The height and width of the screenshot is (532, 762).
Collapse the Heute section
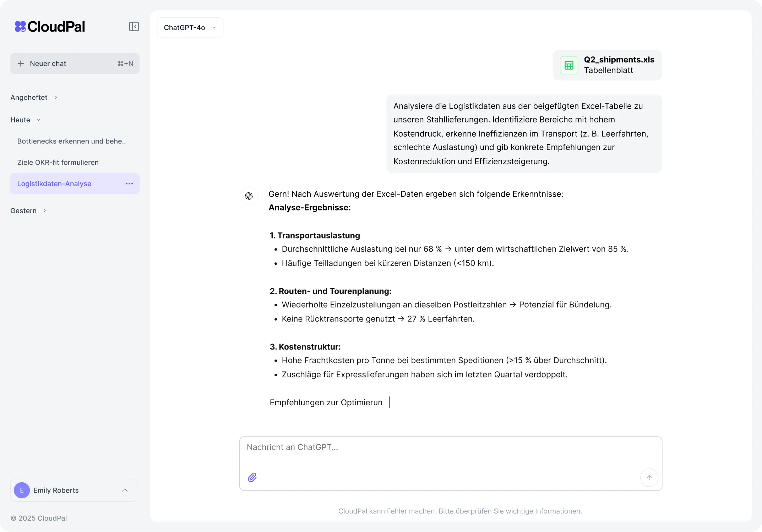[38, 120]
